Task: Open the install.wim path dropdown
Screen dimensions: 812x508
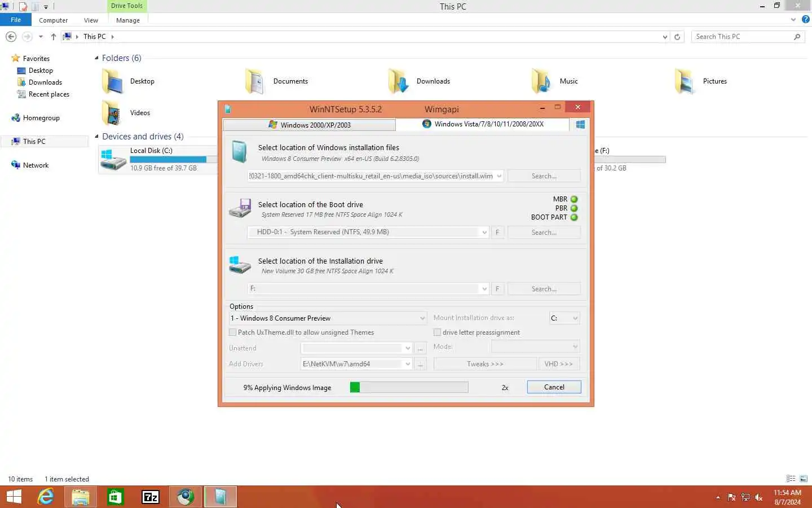Action: point(499,176)
